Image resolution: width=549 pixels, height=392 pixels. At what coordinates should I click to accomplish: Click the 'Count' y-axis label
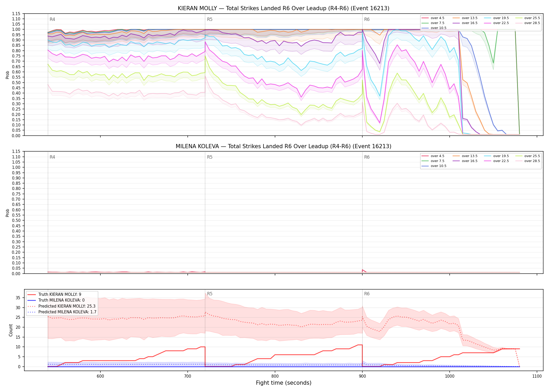pos(11,330)
